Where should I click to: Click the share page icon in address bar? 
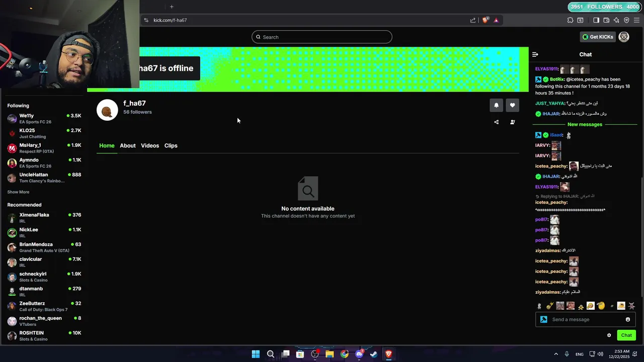(x=473, y=20)
